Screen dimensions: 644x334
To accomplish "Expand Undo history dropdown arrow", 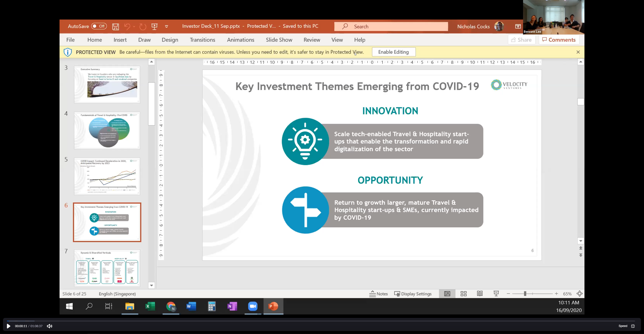I will pyautogui.click(x=134, y=26).
